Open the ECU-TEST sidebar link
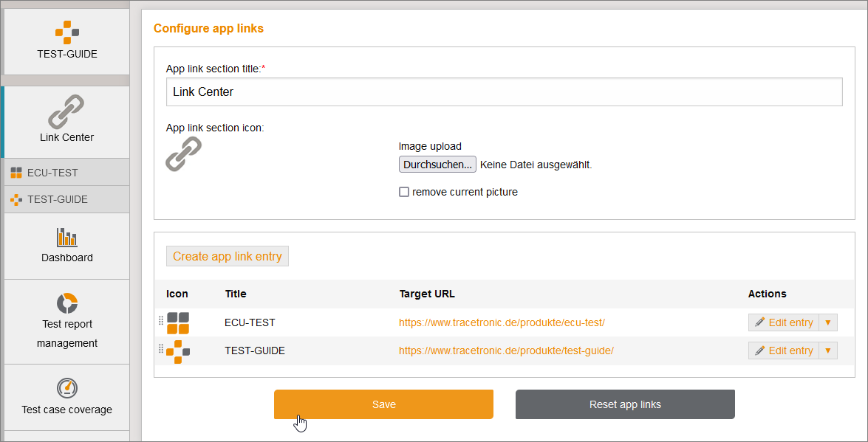This screenshot has height=442, width=868. [x=67, y=173]
